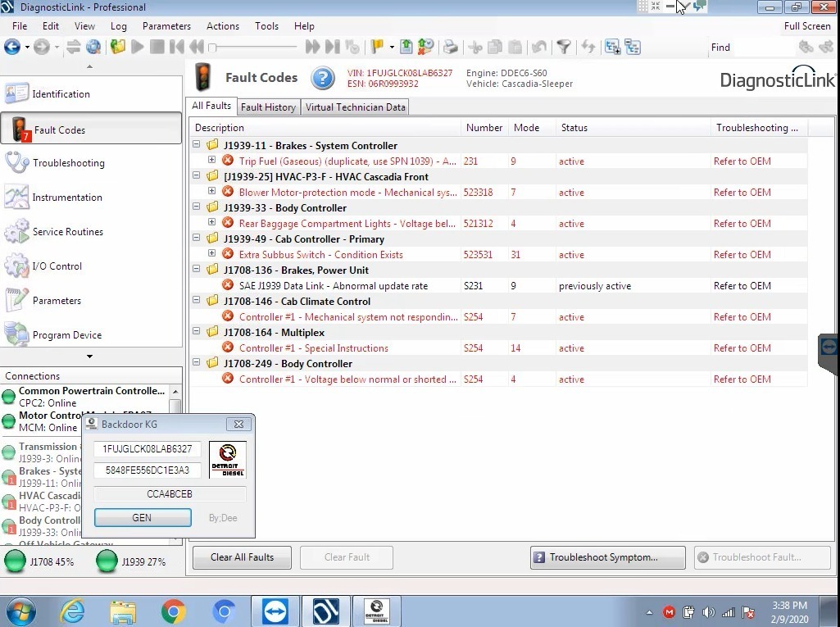Click the Expand All tree toolbar icon
Image resolution: width=840 pixels, height=627 pixels.
pyautogui.click(x=612, y=48)
